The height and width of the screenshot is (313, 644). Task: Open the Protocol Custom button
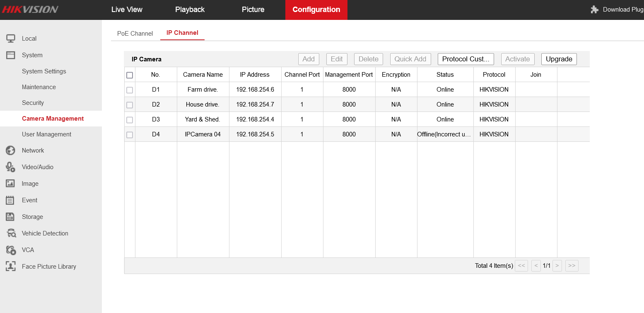tap(466, 59)
